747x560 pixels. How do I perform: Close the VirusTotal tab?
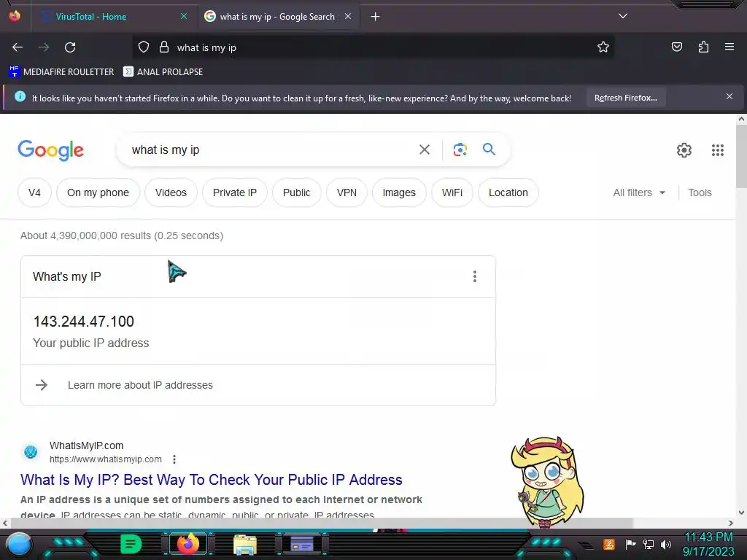pyautogui.click(x=184, y=16)
